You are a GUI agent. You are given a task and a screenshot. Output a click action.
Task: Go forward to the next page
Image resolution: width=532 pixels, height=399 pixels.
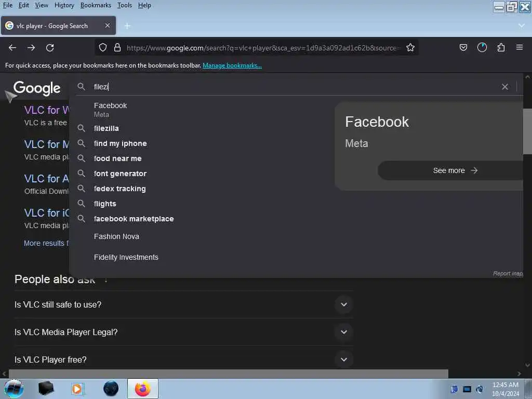31,48
